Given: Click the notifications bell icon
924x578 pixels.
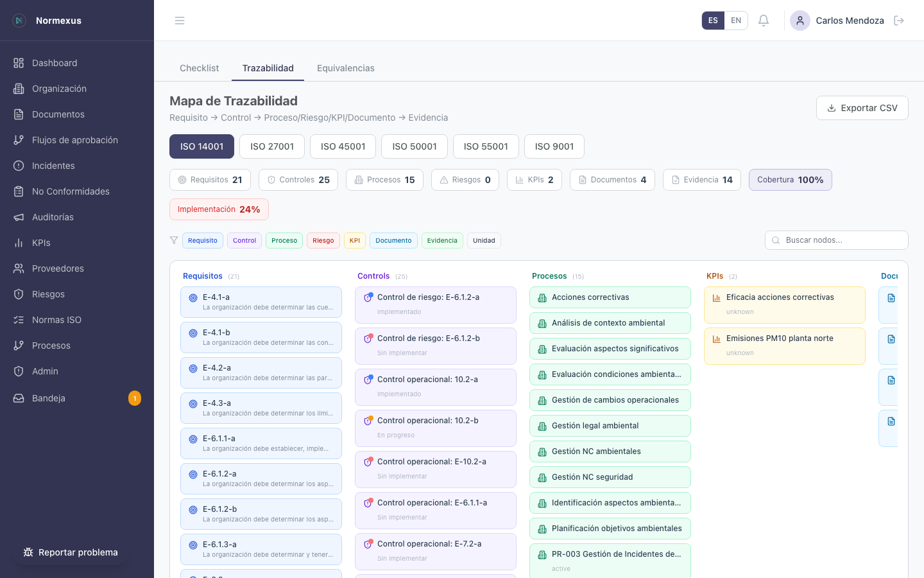Looking at the screenshot, I should 764,21.
